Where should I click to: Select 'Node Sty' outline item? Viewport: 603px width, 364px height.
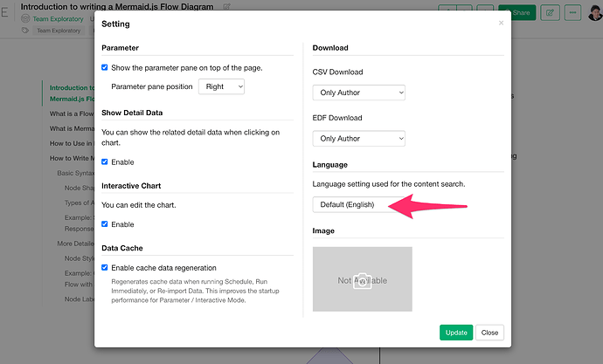pyautogui.click(x=80, y=258)
